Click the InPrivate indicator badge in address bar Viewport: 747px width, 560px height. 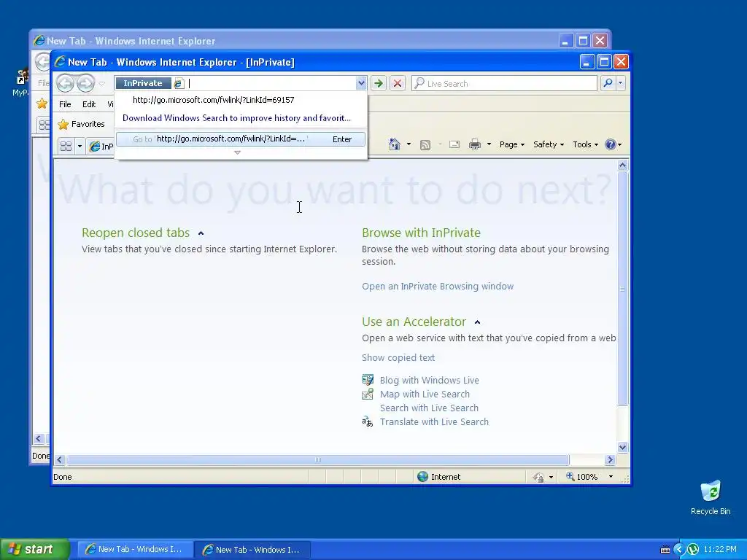(143, 83)
